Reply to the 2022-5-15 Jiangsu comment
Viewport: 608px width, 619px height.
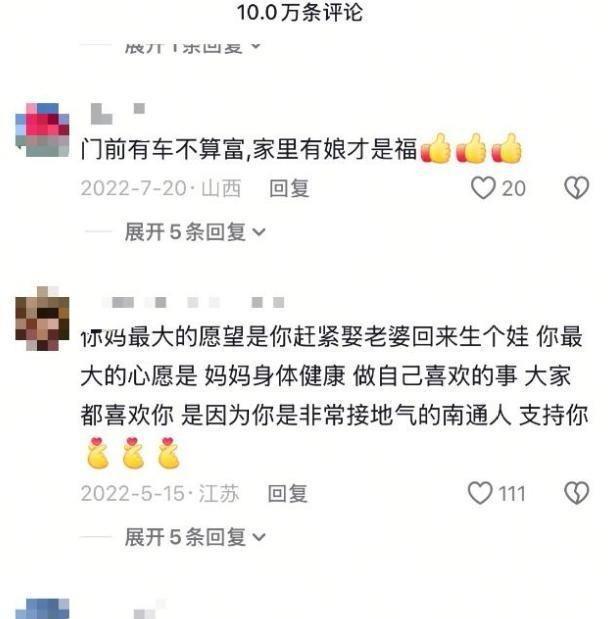pyautogui.click(x=288, y=493)
